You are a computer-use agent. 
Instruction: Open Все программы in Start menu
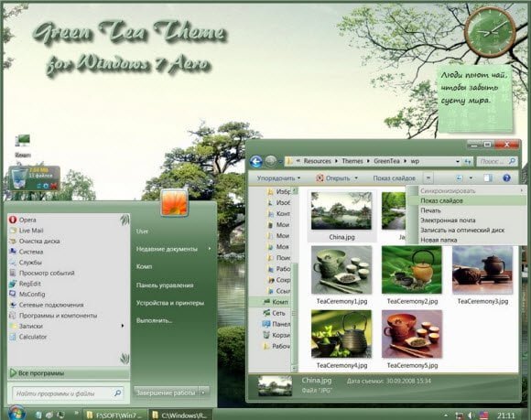pos(69,373)
